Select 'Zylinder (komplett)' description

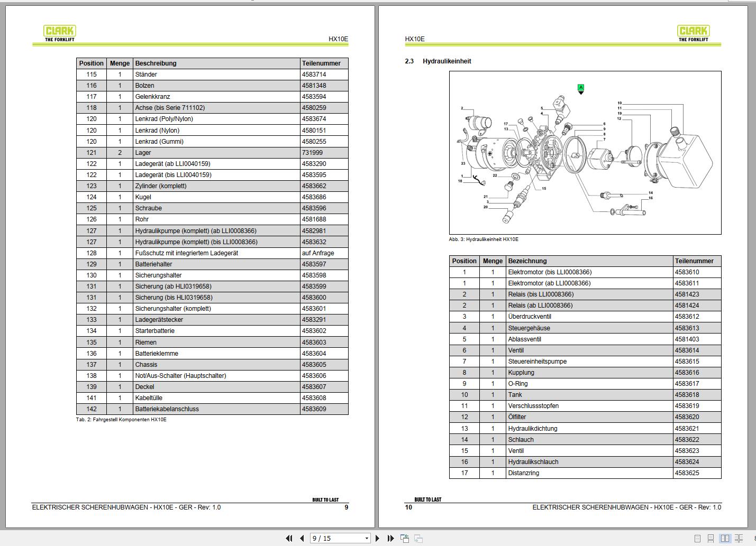(161, 186)
